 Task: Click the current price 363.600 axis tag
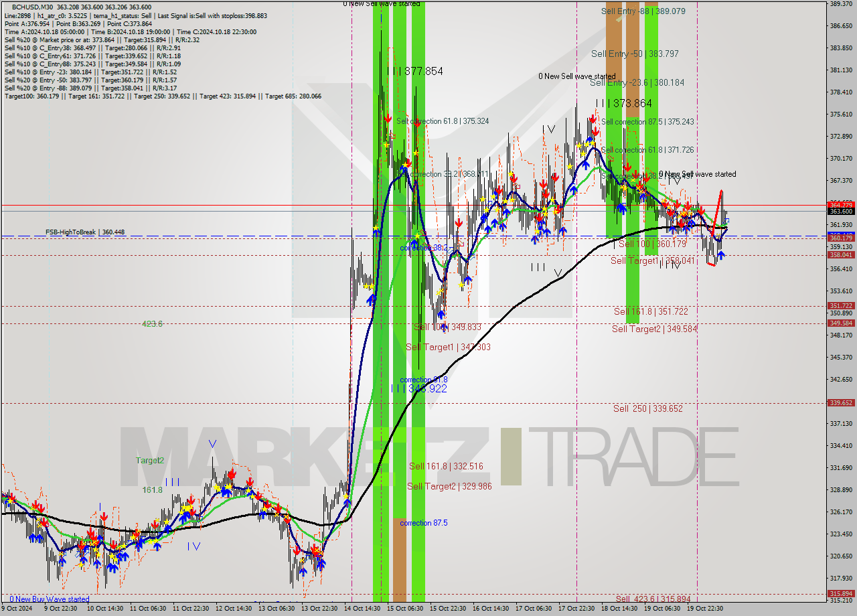(x=841, y=211)
